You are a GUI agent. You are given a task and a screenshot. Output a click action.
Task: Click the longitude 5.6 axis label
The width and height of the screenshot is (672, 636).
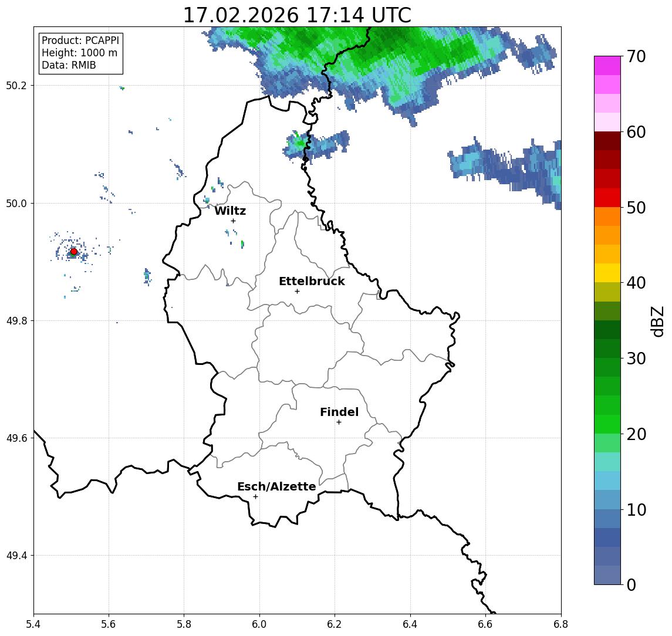(109, 624)
